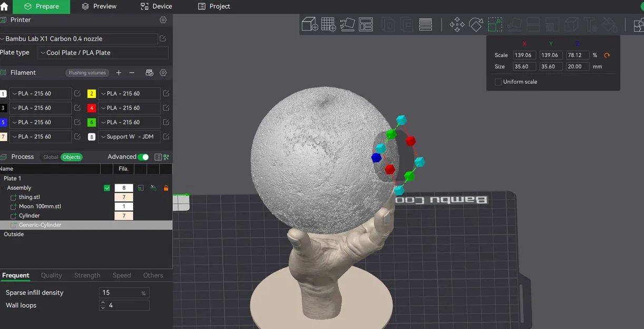Open the Others settings tab
Viewport: 644px width, 329px height.
tap(153, 275)
